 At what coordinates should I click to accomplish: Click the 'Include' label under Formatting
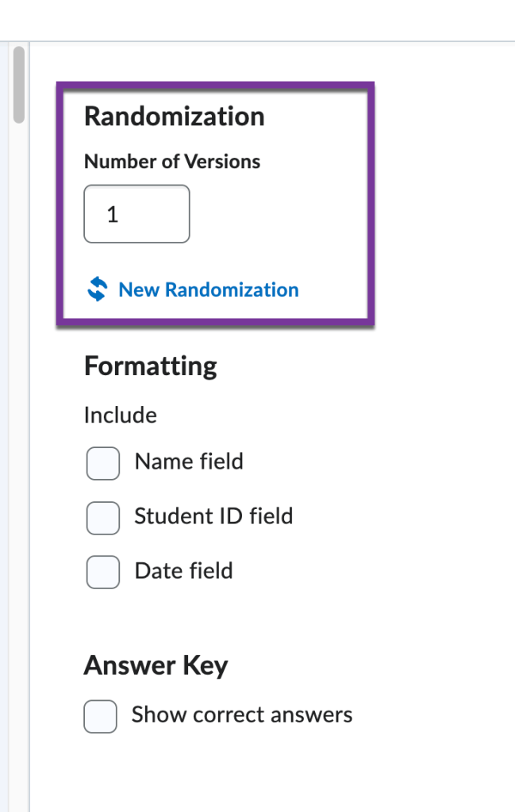point(120,416)
